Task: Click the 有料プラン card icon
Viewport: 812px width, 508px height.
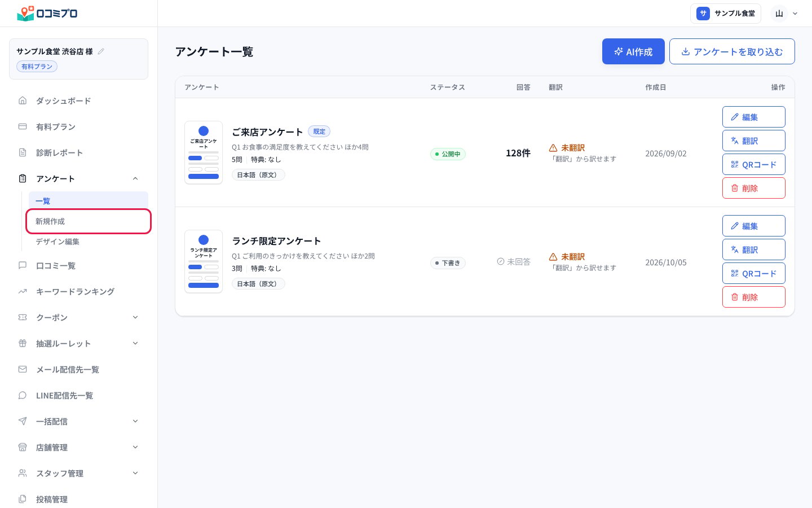Action: point(23,126)
